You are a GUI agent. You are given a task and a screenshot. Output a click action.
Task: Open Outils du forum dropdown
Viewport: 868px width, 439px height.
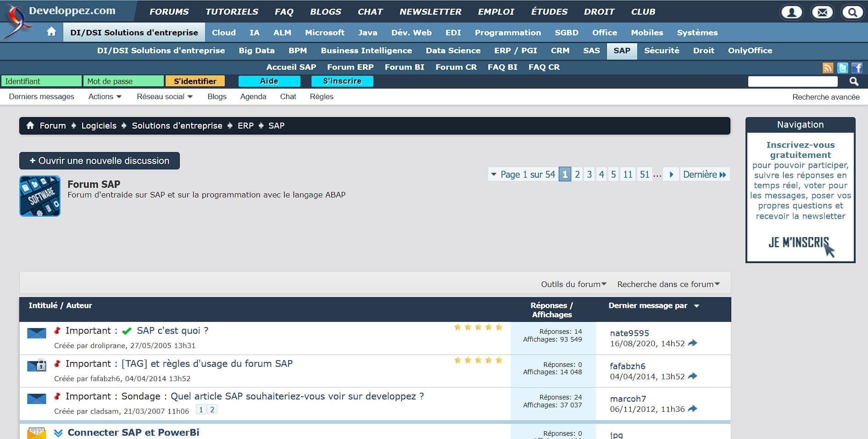click(x=573, y=284)
